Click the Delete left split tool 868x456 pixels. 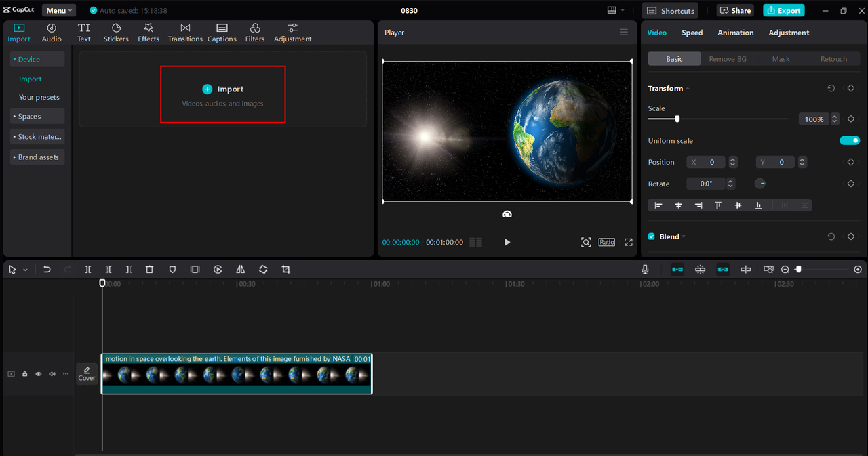(108, 269)
